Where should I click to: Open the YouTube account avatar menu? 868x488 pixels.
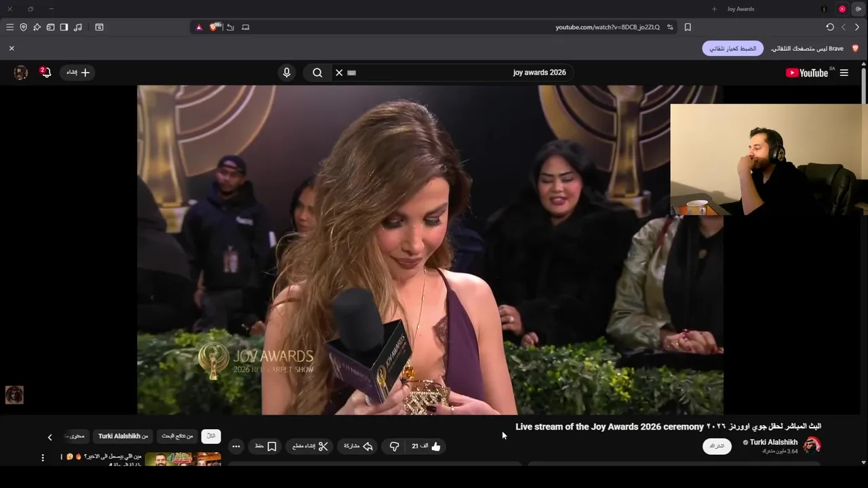[x=21, y=73]
